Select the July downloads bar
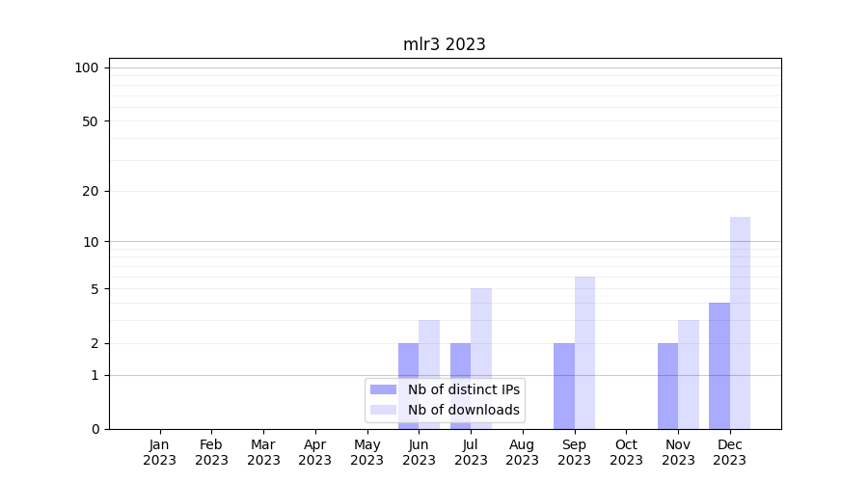This screenshot has width=868, height=482. tap(481, 359)
